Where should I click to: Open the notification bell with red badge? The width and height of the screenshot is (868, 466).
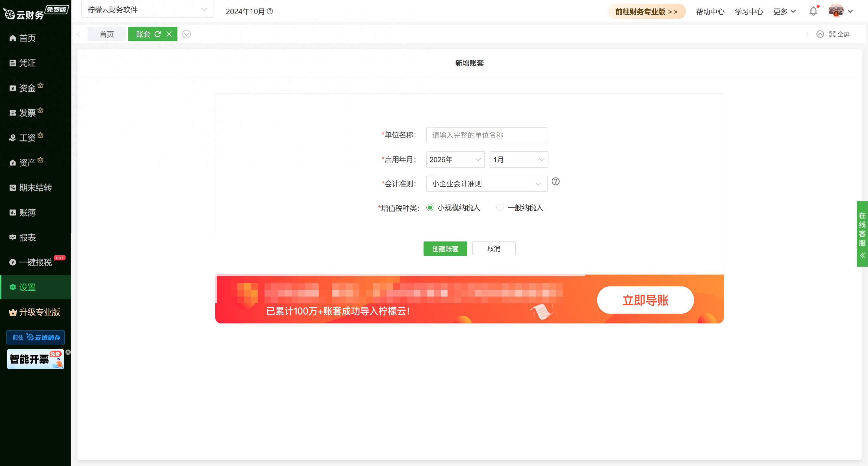tap(813, 11)
